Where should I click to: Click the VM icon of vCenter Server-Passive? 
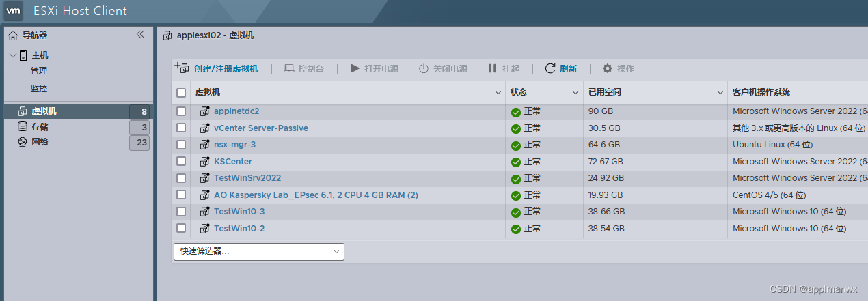[x=204, y=128]
